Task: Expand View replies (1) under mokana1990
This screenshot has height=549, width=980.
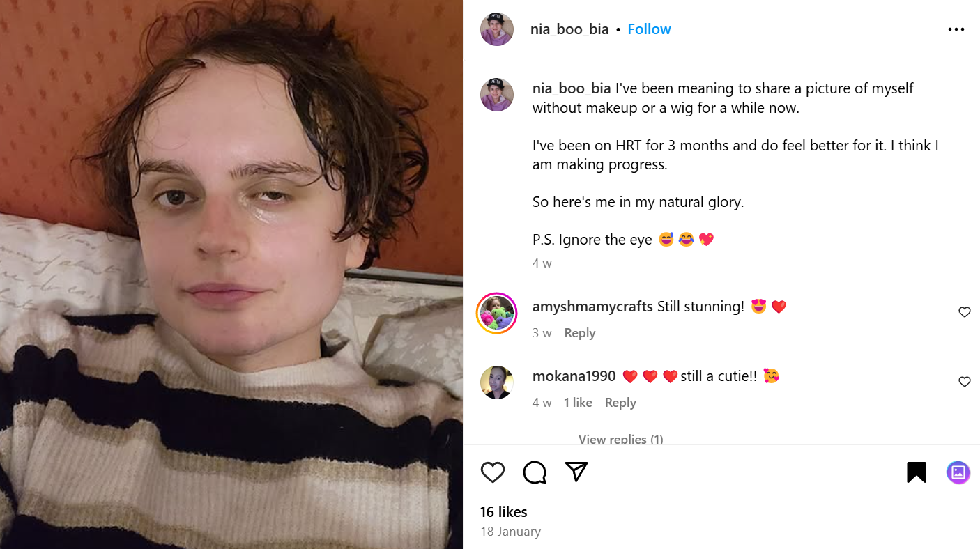Action: pyautogui.click(x=621, y=440)
